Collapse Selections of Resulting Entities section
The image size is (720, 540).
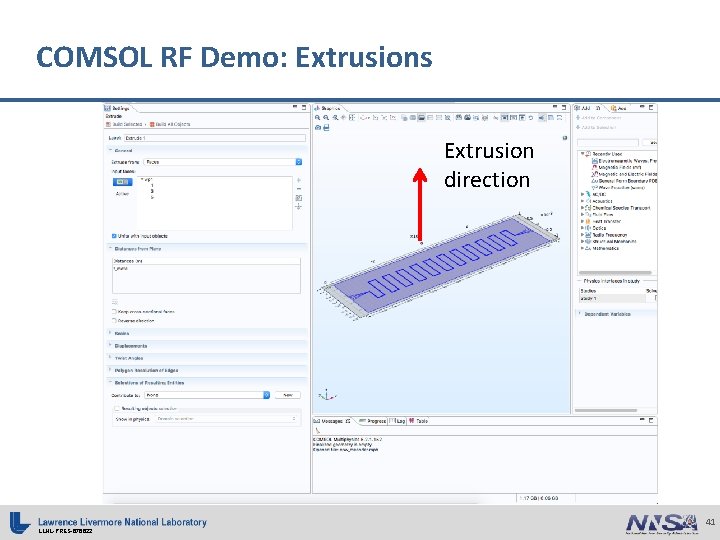(x=110, y=382)
